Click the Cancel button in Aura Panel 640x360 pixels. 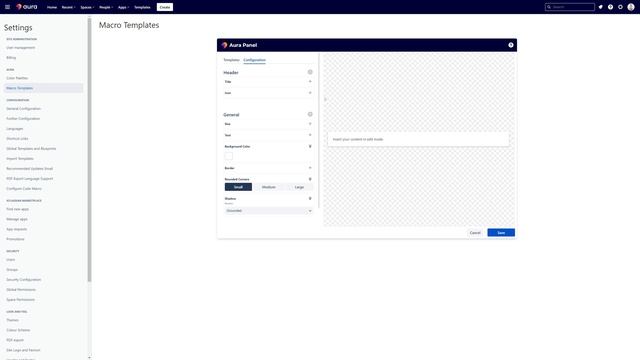[x=475, y=233]
